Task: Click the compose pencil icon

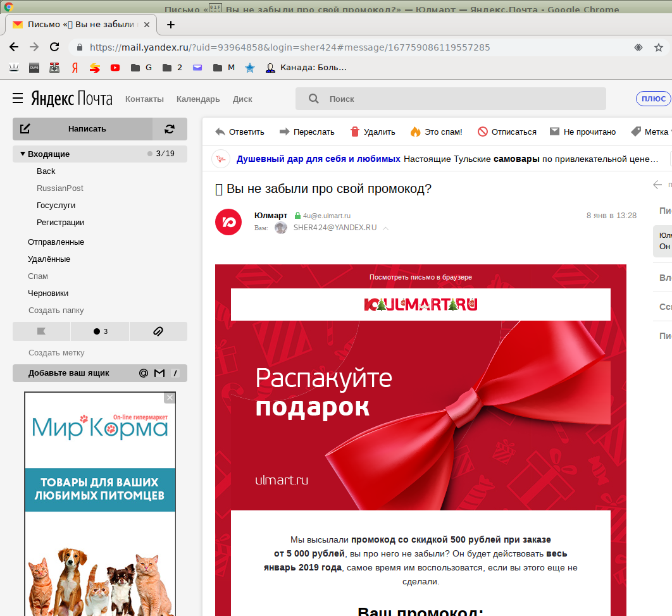Action: point(25,128)
